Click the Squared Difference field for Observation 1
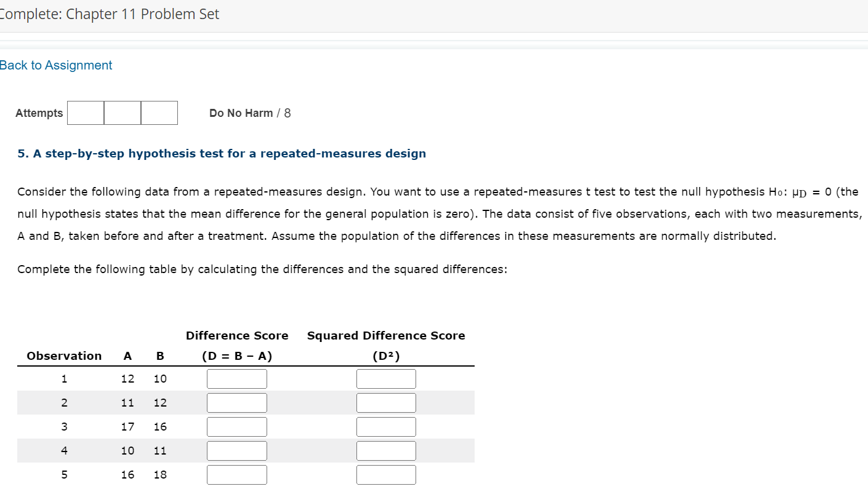This screenshot has height=497, width=868. [x=386, y=378]
